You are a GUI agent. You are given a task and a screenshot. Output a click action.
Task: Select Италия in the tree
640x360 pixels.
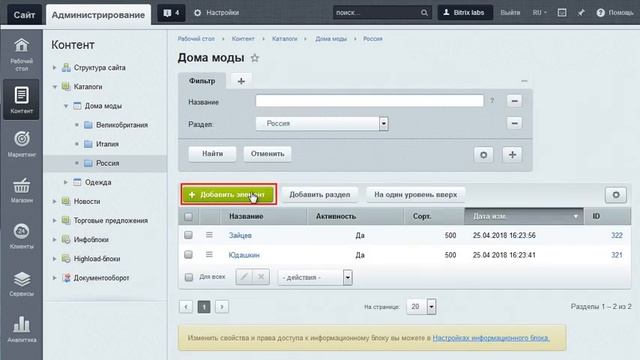point(107,144)
